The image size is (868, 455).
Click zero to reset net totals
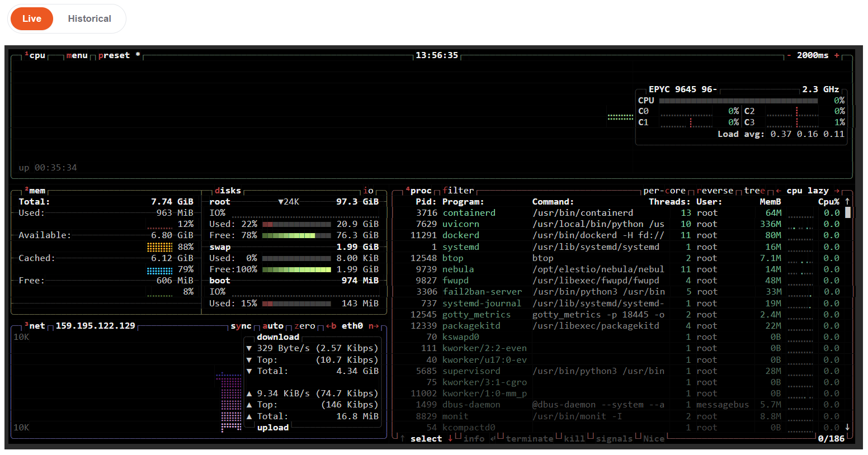305,326
